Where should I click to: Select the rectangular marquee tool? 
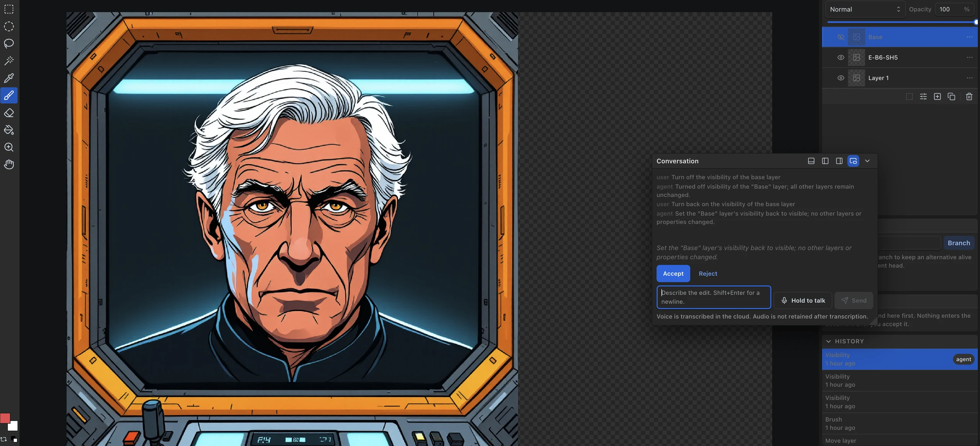(9, 9)
